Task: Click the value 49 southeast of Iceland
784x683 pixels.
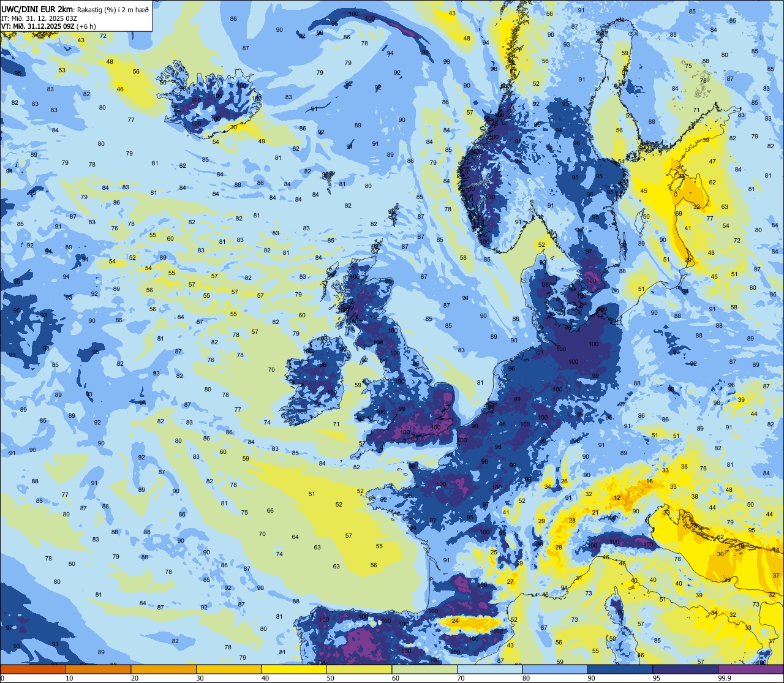Action: (x=262, y=142)
